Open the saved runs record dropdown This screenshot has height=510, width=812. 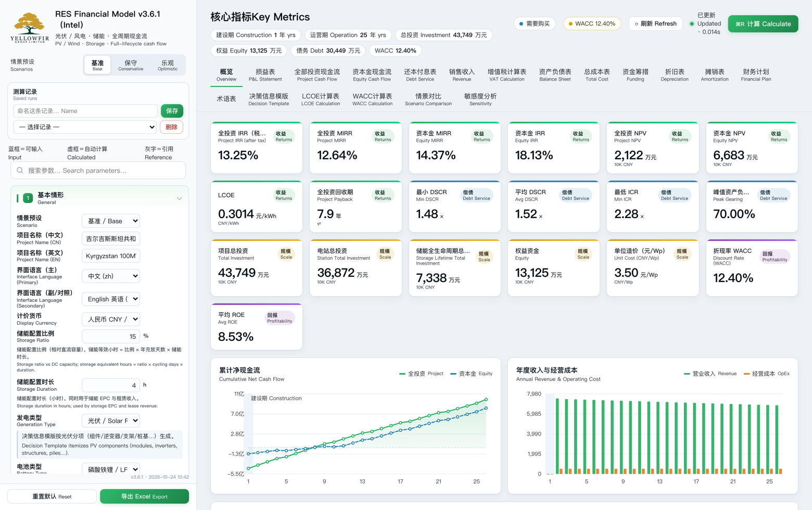pos(85,127)
